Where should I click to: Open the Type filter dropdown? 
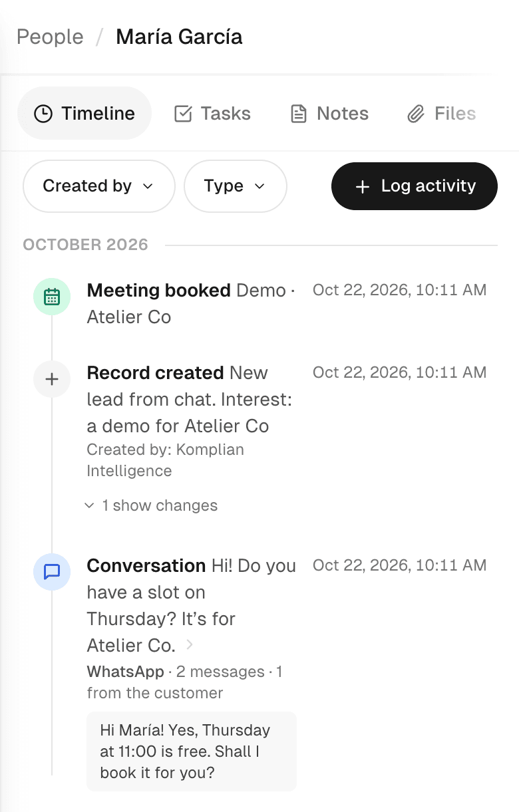point(236,186)
